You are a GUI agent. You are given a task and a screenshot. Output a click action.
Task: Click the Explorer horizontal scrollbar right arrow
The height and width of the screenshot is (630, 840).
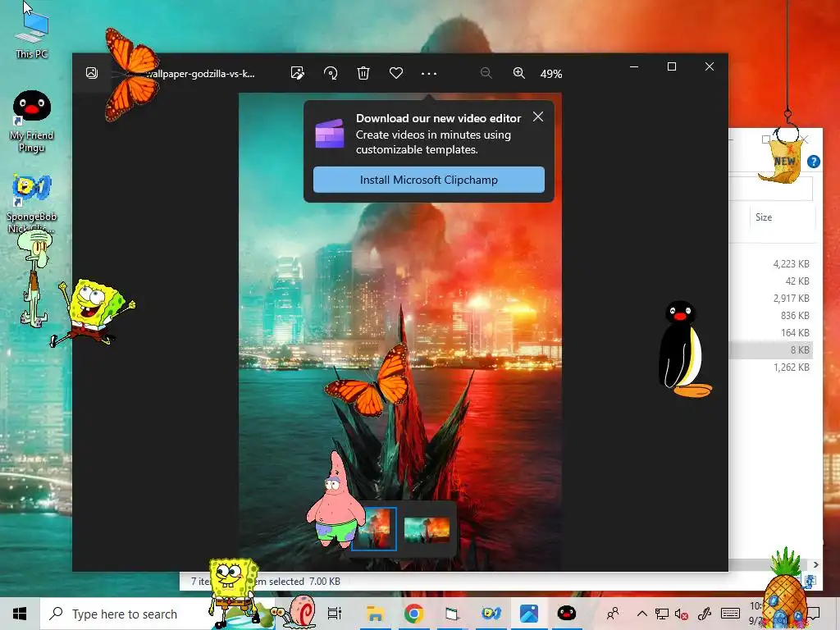[x=816, y=564]
